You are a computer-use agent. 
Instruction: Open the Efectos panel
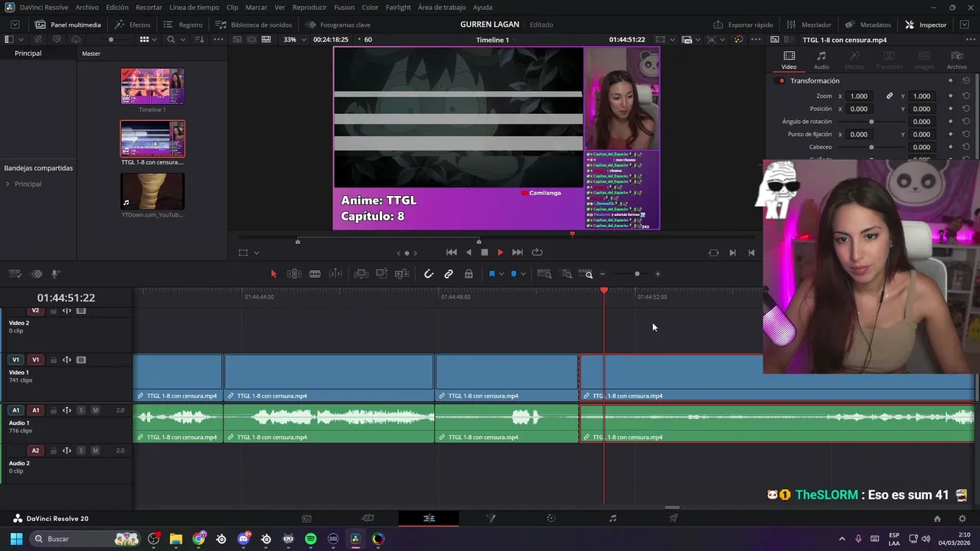(132, 24)
